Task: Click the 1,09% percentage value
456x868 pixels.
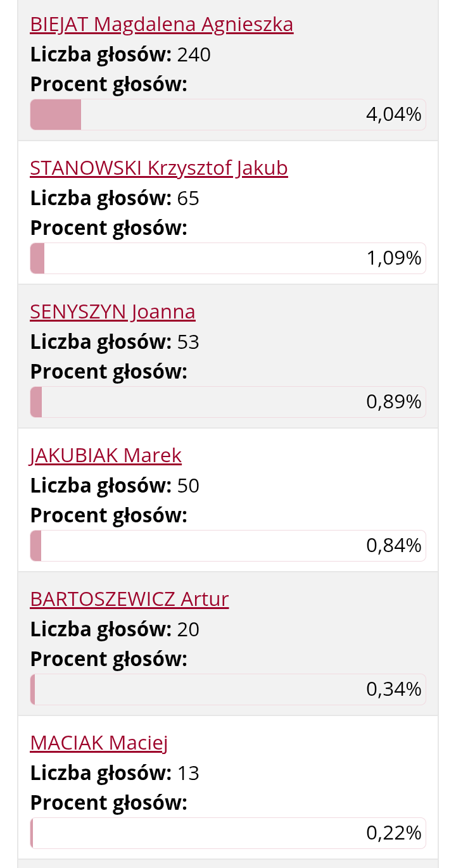Action: pyautogui.click(x=394, y=258)
